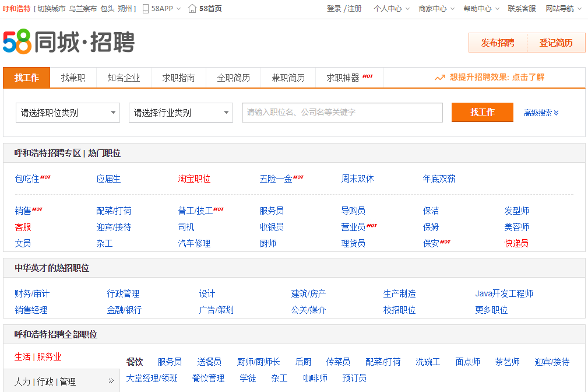Click the phone icon beside 58APP
This screenshot has width=588, height=392.
(x=145, y=9)
